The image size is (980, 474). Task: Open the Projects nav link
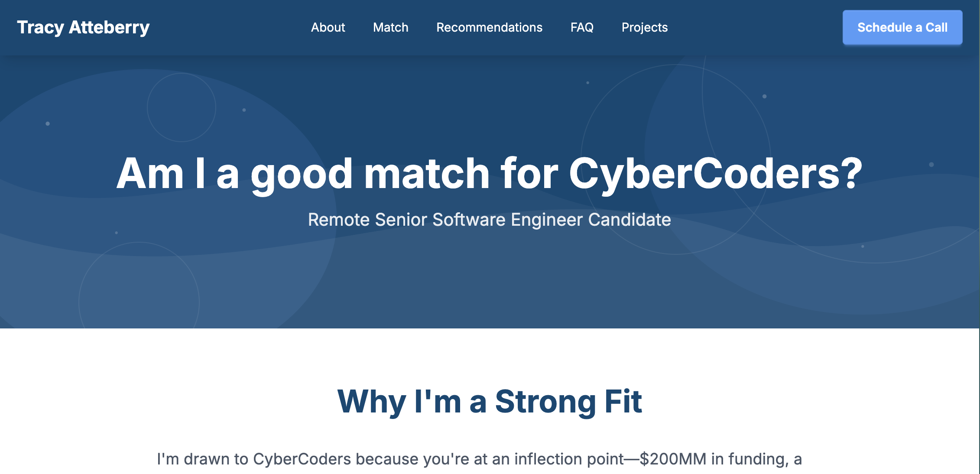pyautogui.click(x=644, y=27)
